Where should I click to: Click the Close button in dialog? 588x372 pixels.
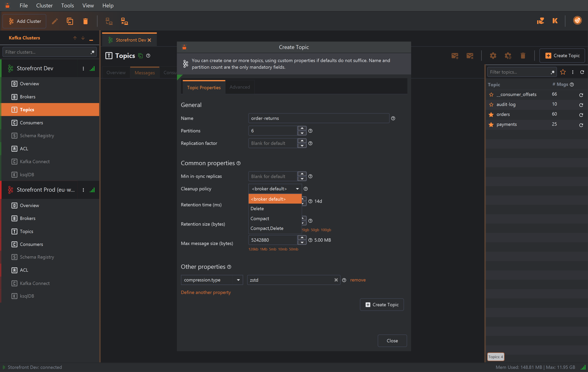(392, 341)
